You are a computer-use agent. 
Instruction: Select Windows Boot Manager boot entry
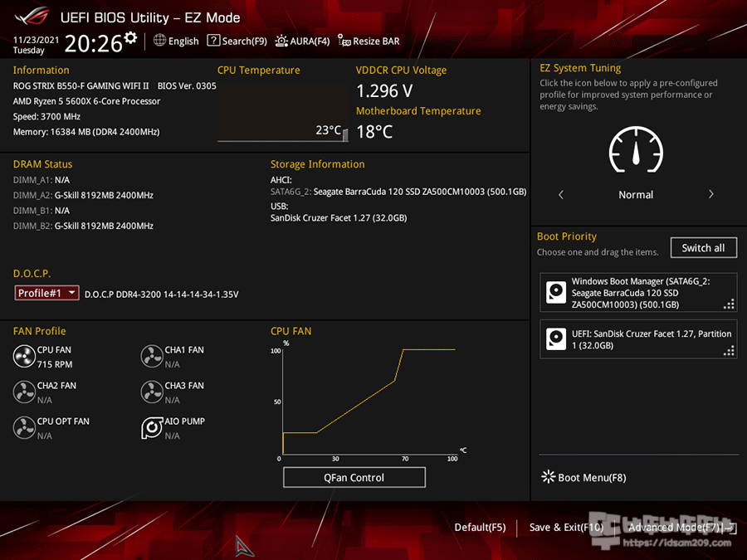pyautogui.click(x=638, y=292)
